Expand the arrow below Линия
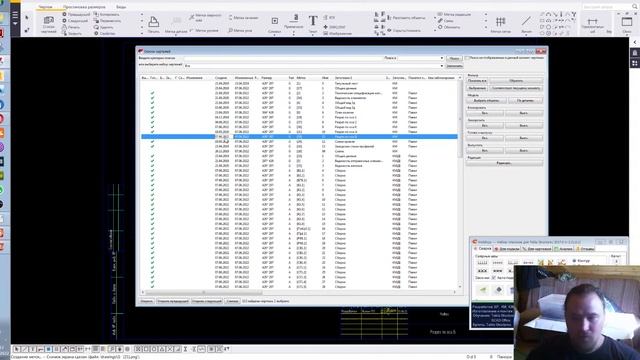The width and height of the screenshot is (640, 360). 527,35
